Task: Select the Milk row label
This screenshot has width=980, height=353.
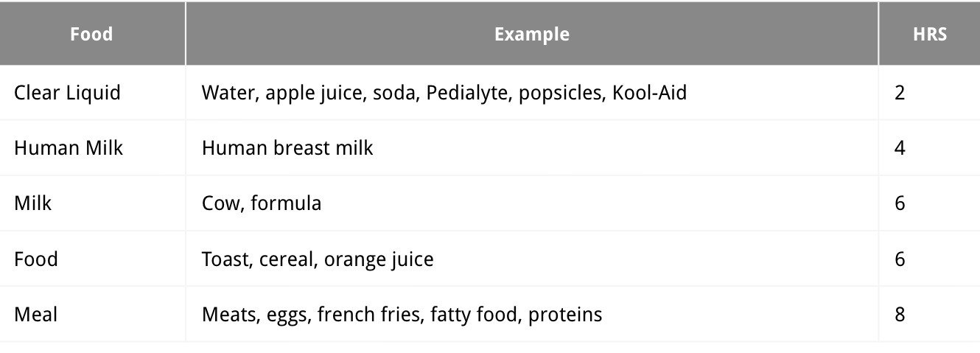Action: click(33, 203)
